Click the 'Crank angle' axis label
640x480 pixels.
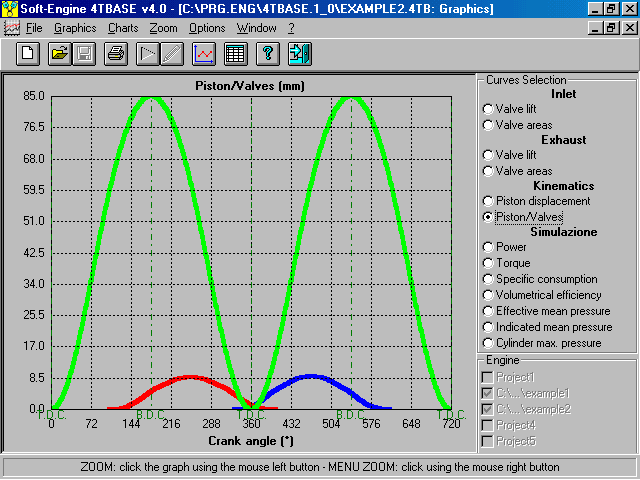(251, 441)
